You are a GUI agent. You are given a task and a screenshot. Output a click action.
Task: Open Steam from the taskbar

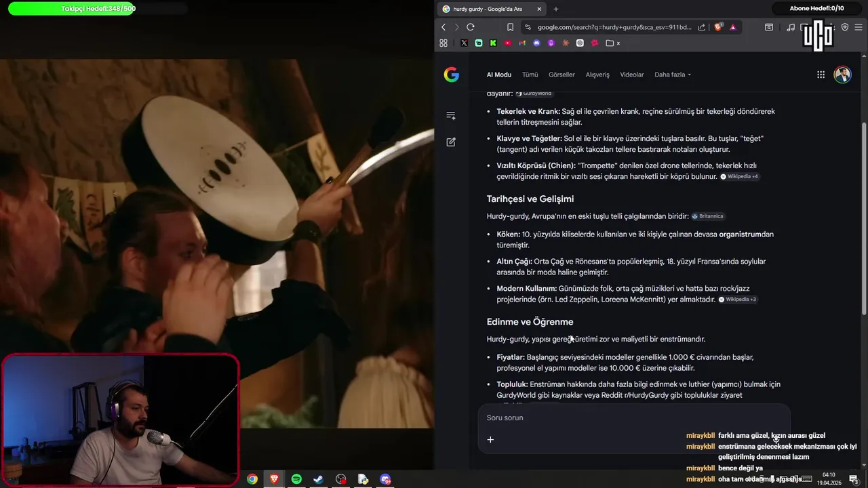pos(318,479)
